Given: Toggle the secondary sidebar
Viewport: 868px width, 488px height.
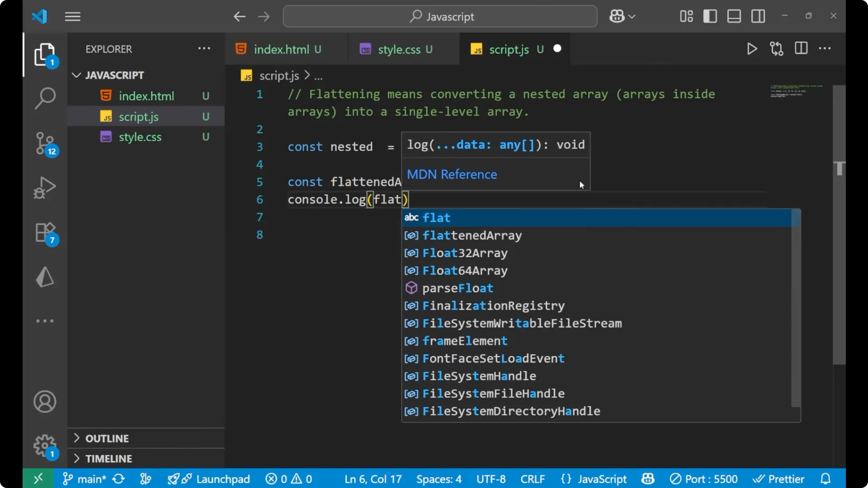Looking at the screenshot, I should tap(758, 16).
